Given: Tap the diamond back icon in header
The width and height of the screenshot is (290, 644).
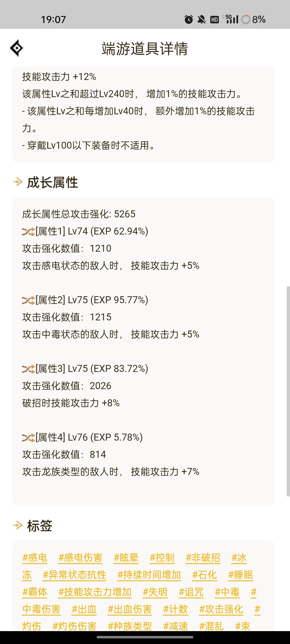Looking at the screenshot, I should click(17, 48).
